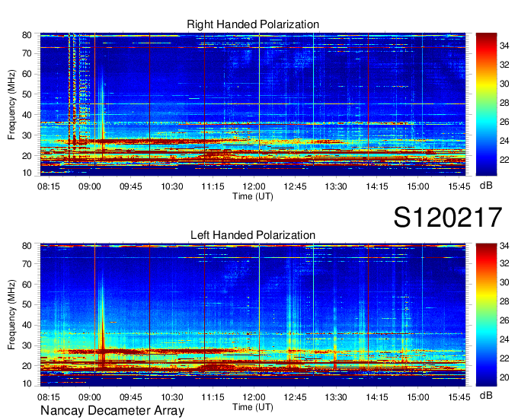Select the S120217 identifier label
This screenshot has width=518, height=420.
pos(448,217)
